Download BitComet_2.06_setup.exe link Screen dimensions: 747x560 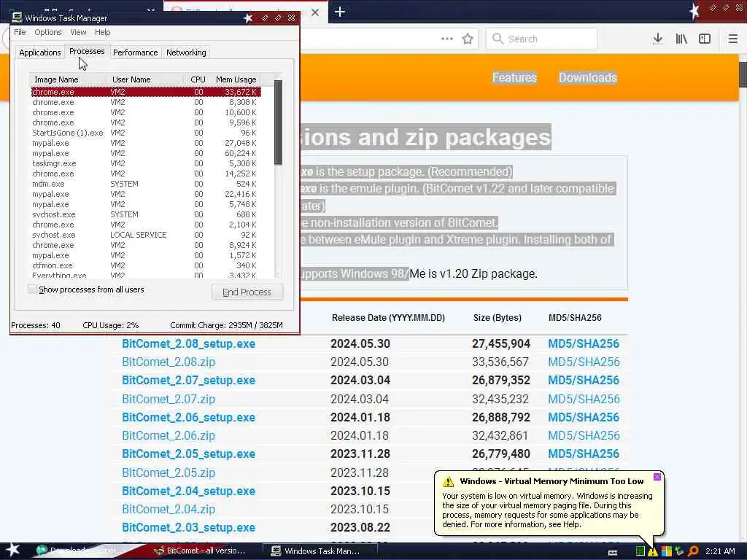point(189,418)
